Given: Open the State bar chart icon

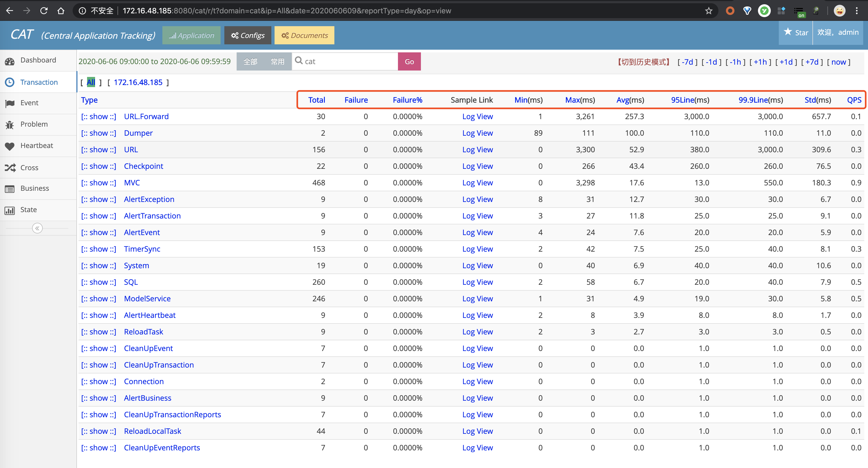Looking at the screenshot, I should coord(10,210).
